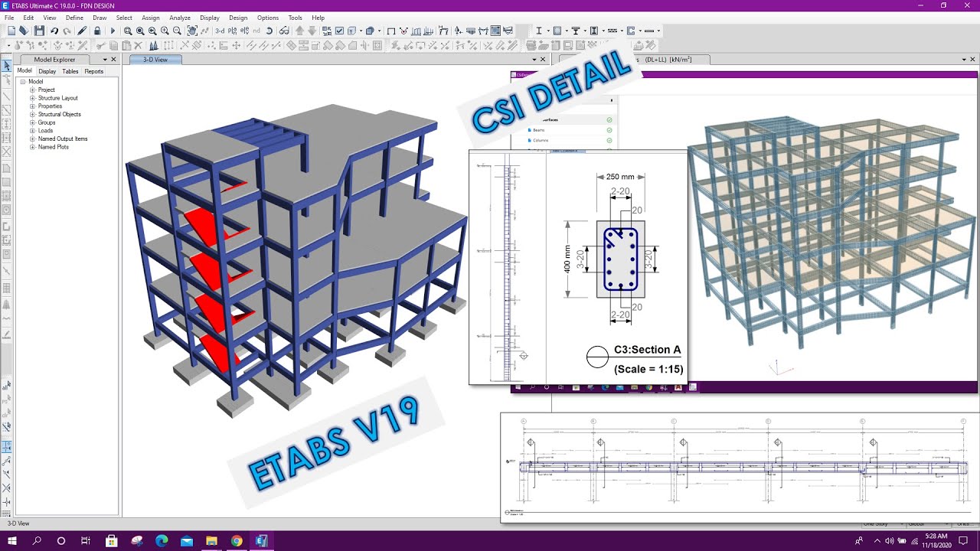Click the Rotate 3D View icon
This screenshot has width=980, height=551.
269,31
